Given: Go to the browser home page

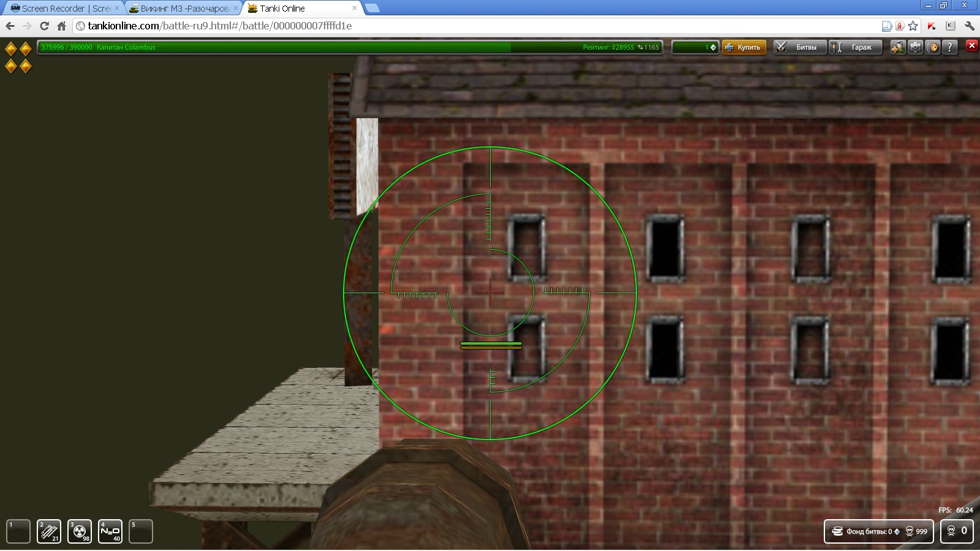Looking at the screenshot, I should 61,26.
